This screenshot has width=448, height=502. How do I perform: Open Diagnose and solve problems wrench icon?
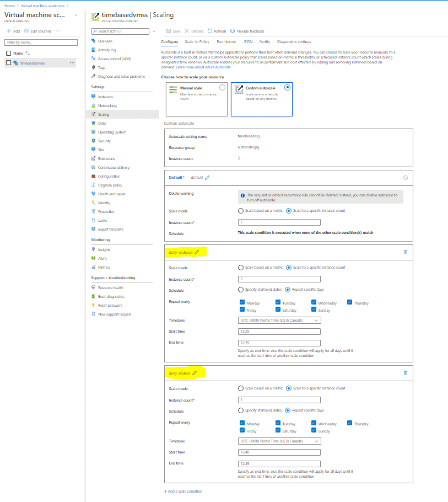click(93, 76)
